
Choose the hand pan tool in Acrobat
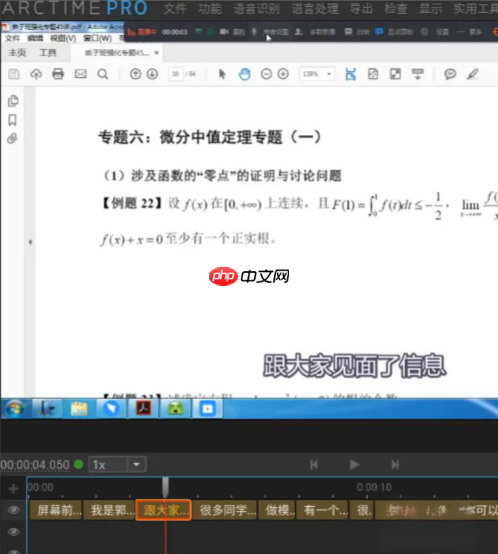244,74
